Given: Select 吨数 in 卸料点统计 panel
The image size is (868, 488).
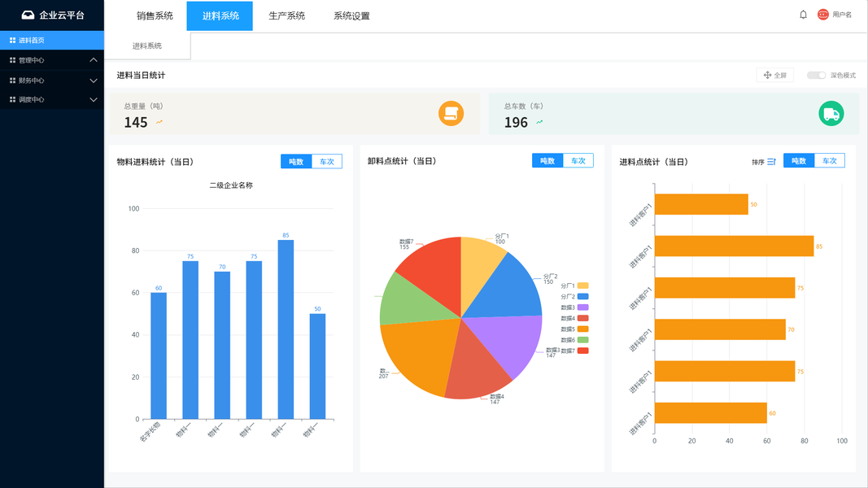Looking at the screenshot, I should point(547,160).
